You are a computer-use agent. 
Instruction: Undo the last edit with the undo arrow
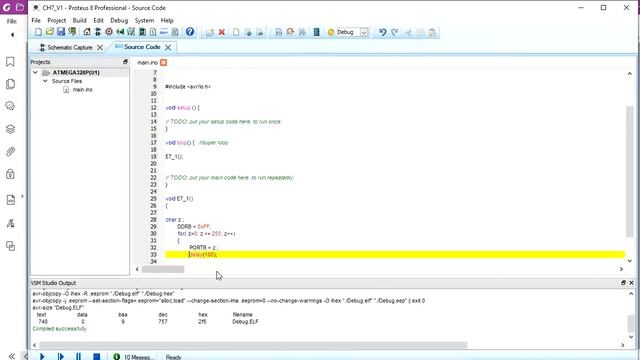382,32
